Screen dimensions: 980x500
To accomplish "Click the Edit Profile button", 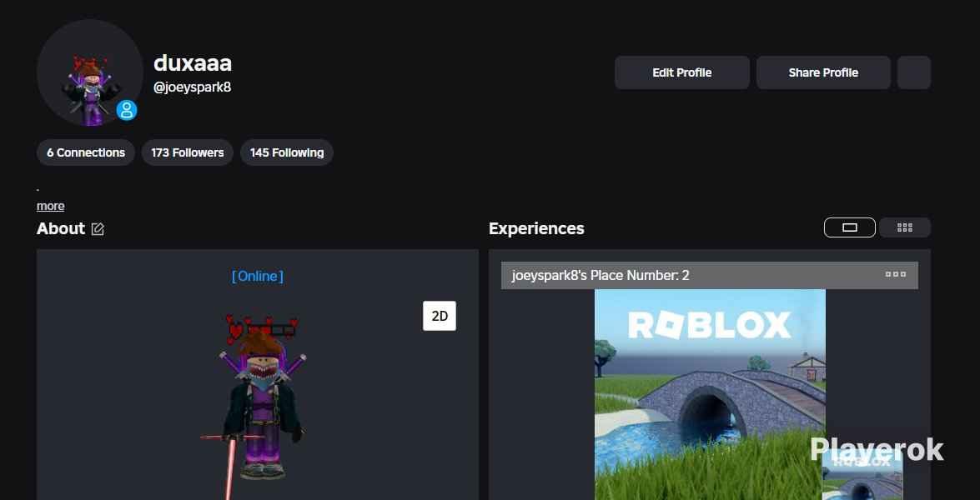I will pos(681,72).
